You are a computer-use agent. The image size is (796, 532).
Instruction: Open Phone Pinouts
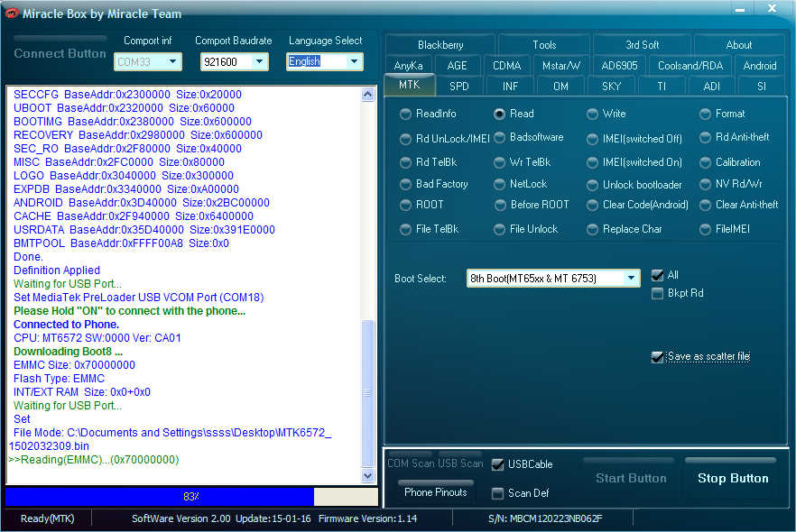click(436, 492)
